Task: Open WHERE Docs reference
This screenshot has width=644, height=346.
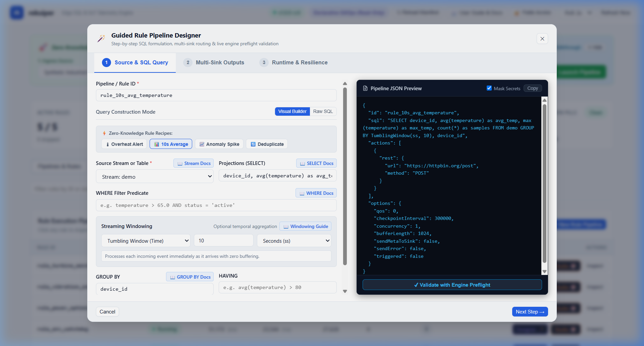Action: pyautogui.click(x=316, y=193)
